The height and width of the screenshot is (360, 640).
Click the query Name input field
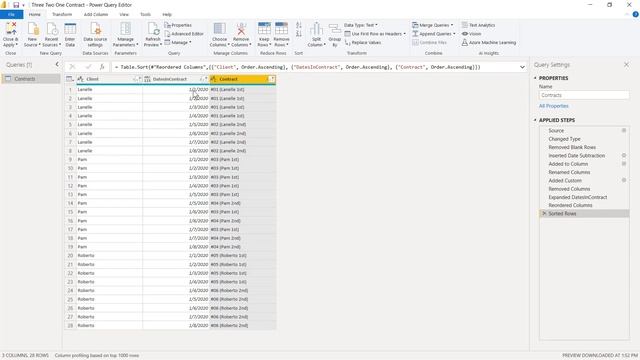[x=584, y=95]
